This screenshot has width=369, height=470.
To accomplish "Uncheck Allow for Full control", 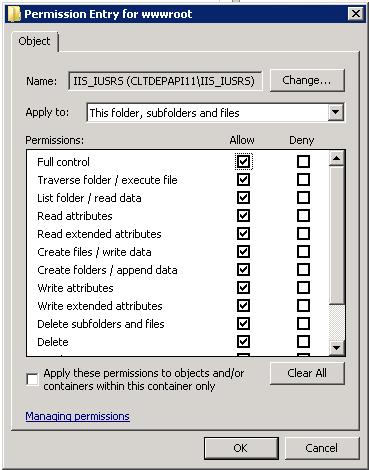I will 243,162.
